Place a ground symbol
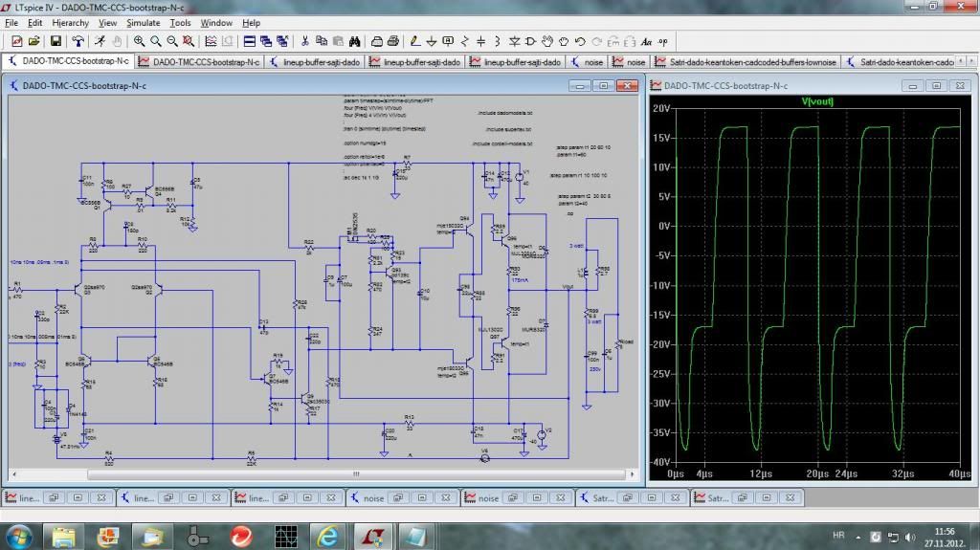Viewport: 980px width, 550px height. (432, 41)
